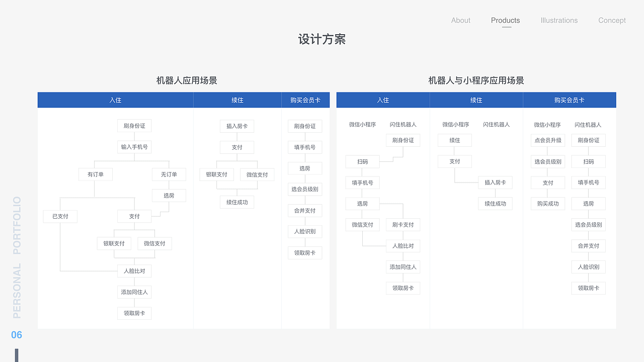Select 续住 header under 机器人与小程序应用场景
This screenshot has height=362, width=644.
tap(476, 100)
